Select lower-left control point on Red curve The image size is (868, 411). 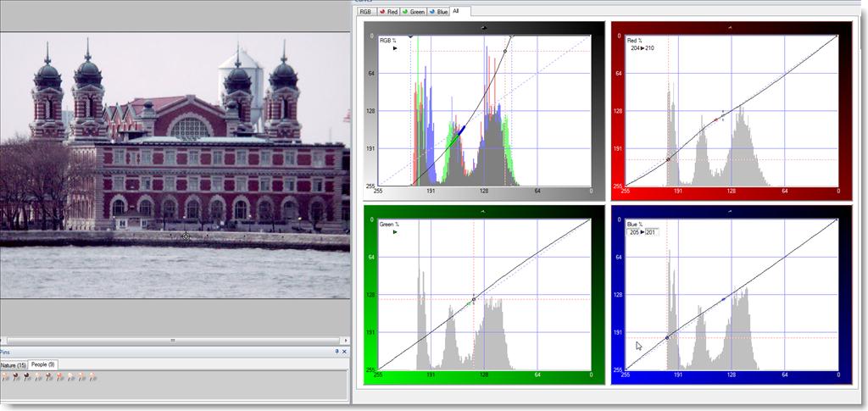[668, 159]
